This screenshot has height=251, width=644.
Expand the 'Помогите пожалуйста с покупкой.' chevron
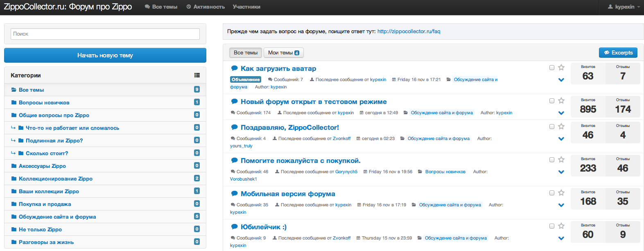pos(561,172)
